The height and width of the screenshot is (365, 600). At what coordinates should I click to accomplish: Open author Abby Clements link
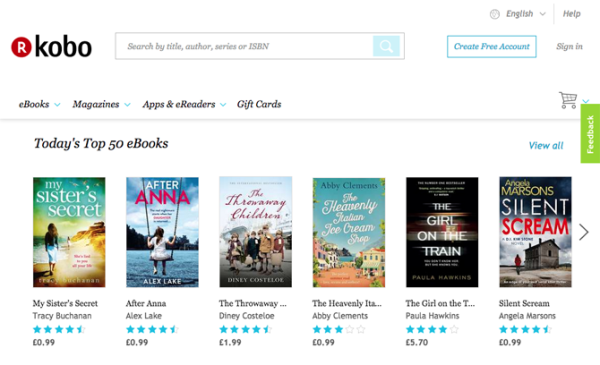(340, 316)
